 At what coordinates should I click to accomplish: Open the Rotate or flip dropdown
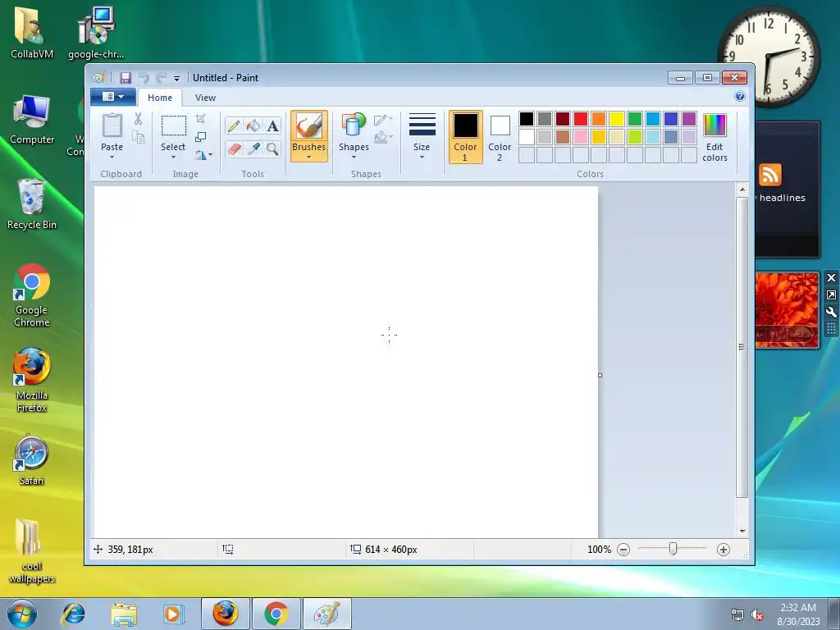tap(203, 155)
